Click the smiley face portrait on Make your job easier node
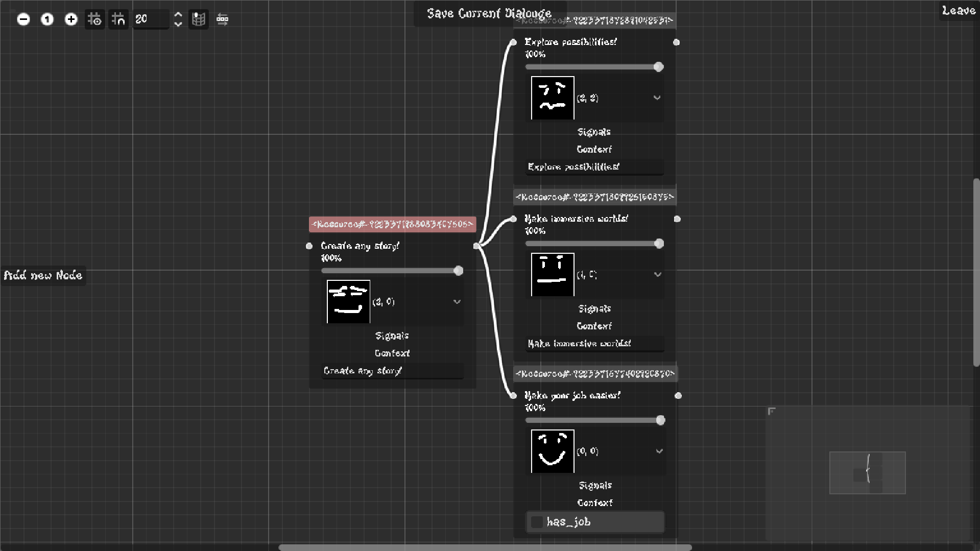Image resolution: width=980 pixels, height=551 pixels. pyautogui.click(x=552, y=451)
